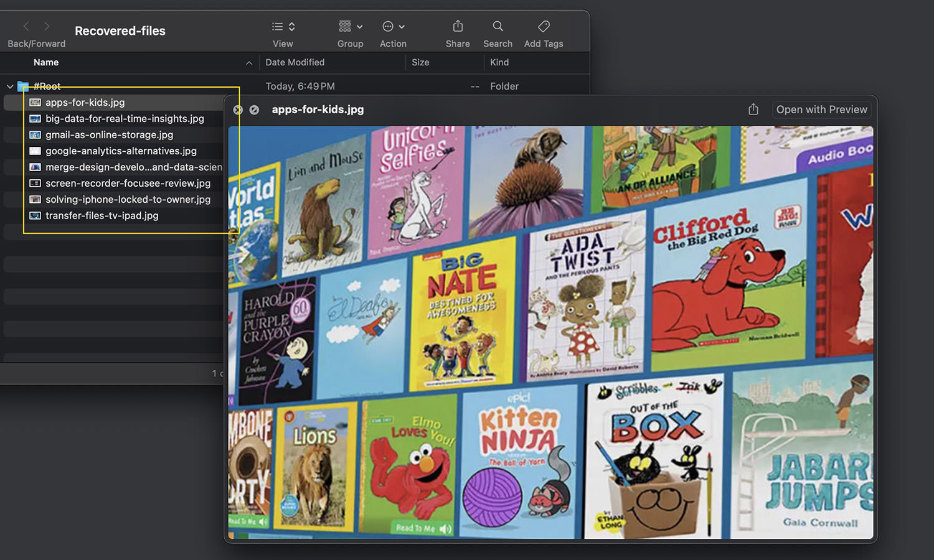Sort by the Name column header
934x560 pixels.
pos(46,62)
